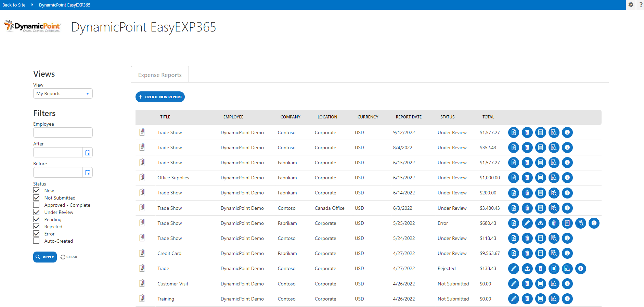Screen dimensions: 644x307
Task: Show info for the 6/3/2022 report
Action: [x=567, y=208]
